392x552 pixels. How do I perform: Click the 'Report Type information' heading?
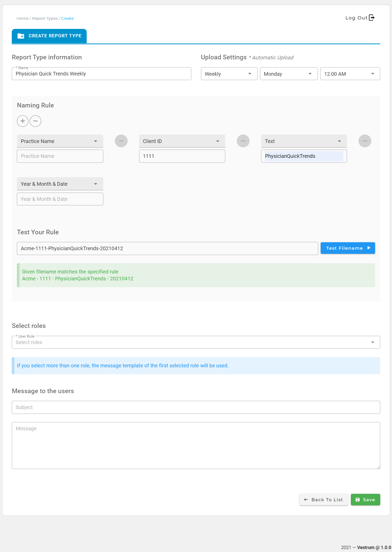[x=47, y=57]
